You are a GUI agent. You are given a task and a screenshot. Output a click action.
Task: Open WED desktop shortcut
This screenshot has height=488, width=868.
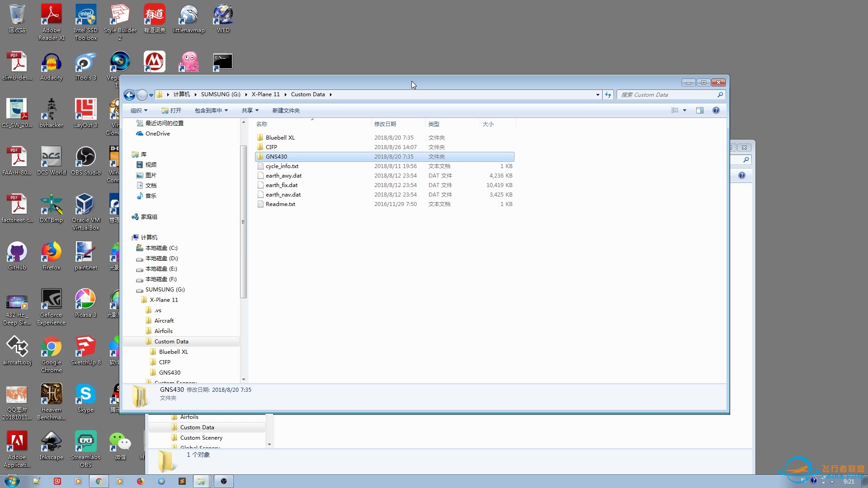[223, 18]
